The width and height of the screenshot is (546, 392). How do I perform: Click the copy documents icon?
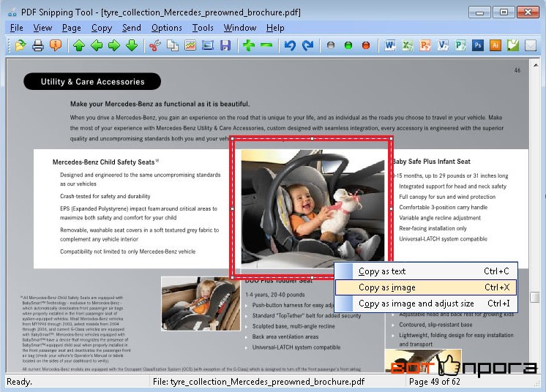coord(173,45)
